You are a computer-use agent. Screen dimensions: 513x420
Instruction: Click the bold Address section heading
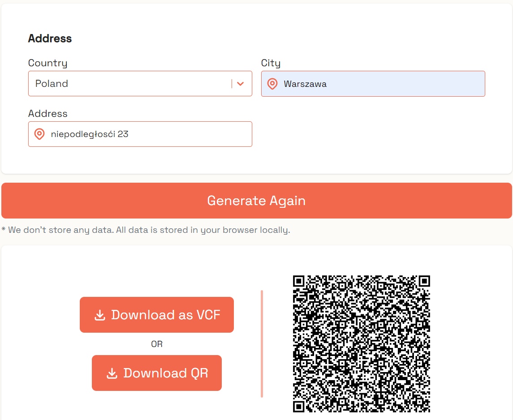pos(50,38)
